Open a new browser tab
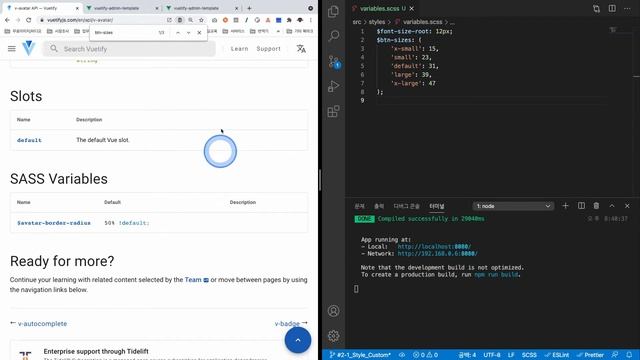Screen dimensions: 640x360 tap(249, 8)
